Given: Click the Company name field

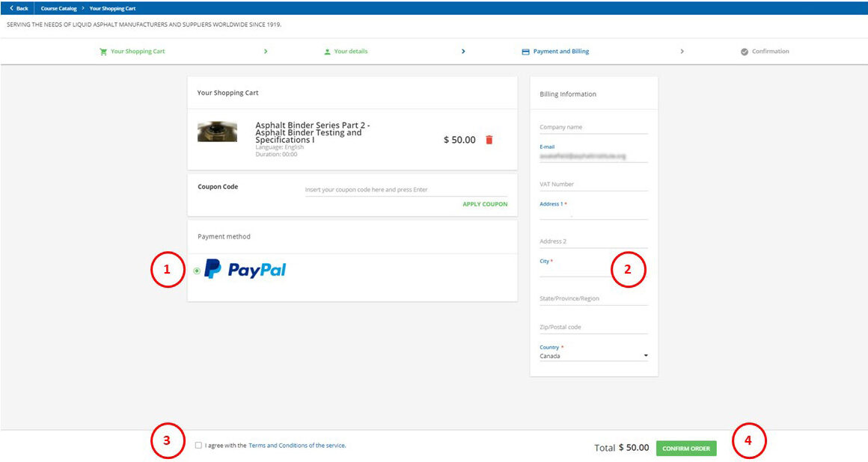Looking at the screenshot, I should click(593, 127).
